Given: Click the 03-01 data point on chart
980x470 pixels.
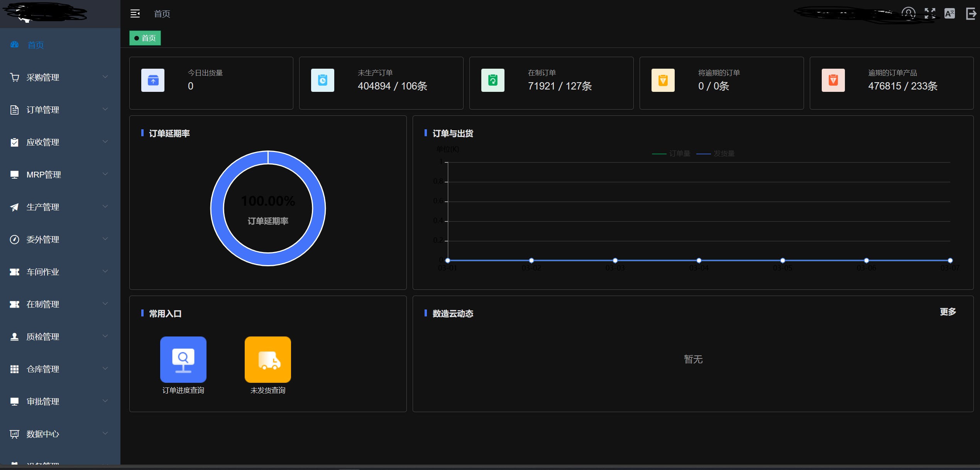Looking at the screenshot, I should [448, 260].
